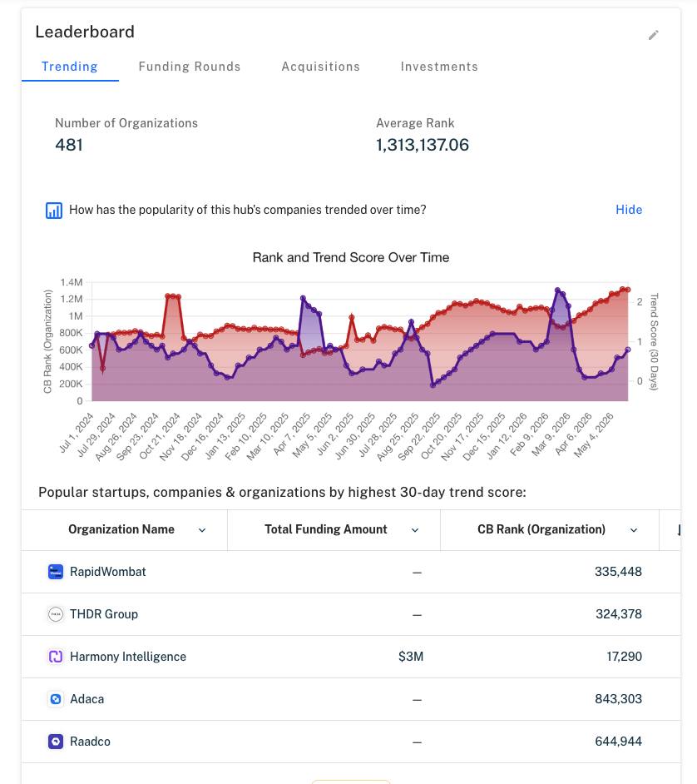Hide the trend chart with Hide link
This screenshot has height=784, width=697.
click(629, 210)
